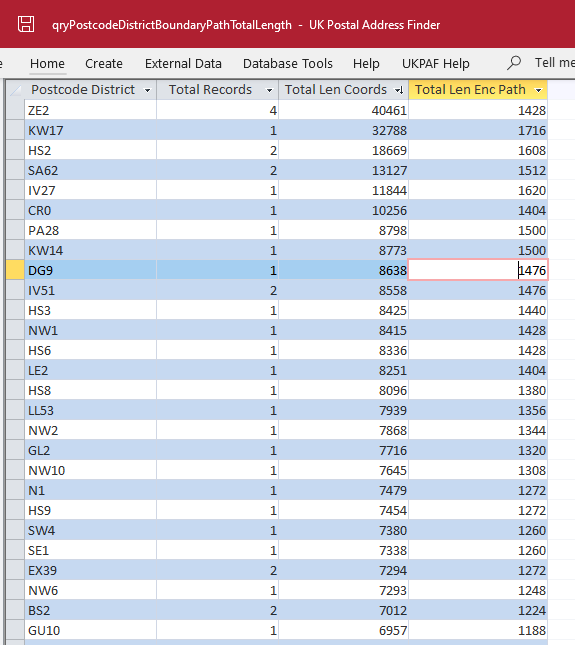The height and width of the screenshot is (645, 575).
Task: Open the Create ribbon tab
Action: pyautogui.click(x=104, y=63)
